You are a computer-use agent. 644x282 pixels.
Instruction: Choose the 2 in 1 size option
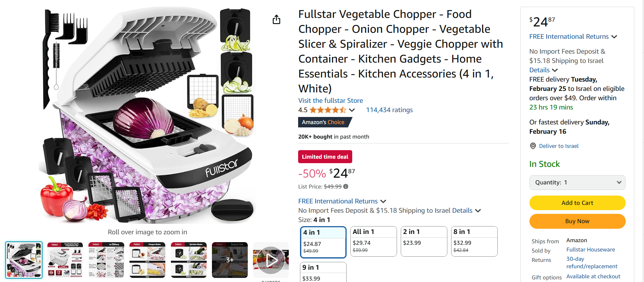coord(423,241)
